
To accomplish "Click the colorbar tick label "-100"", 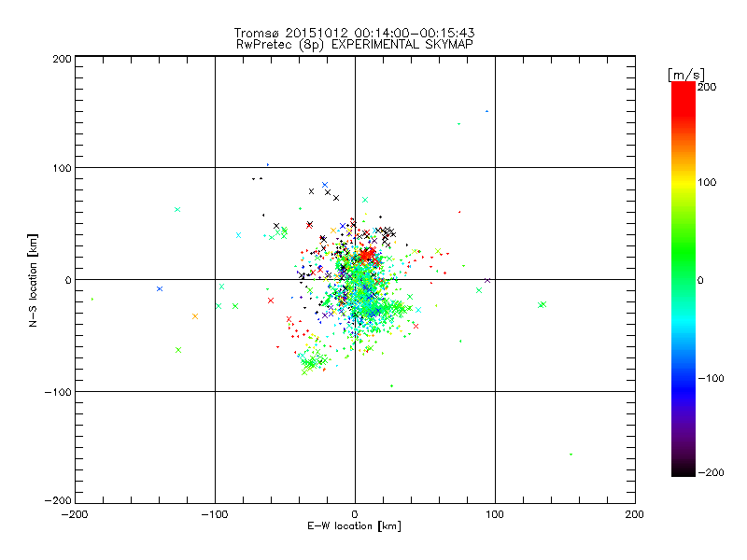I will pos(711,378).
